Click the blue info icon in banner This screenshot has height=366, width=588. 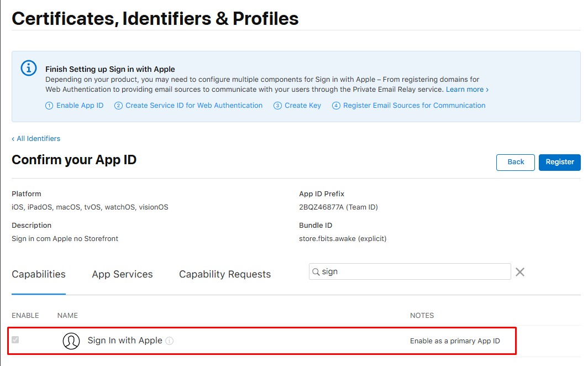coord(29,68)
